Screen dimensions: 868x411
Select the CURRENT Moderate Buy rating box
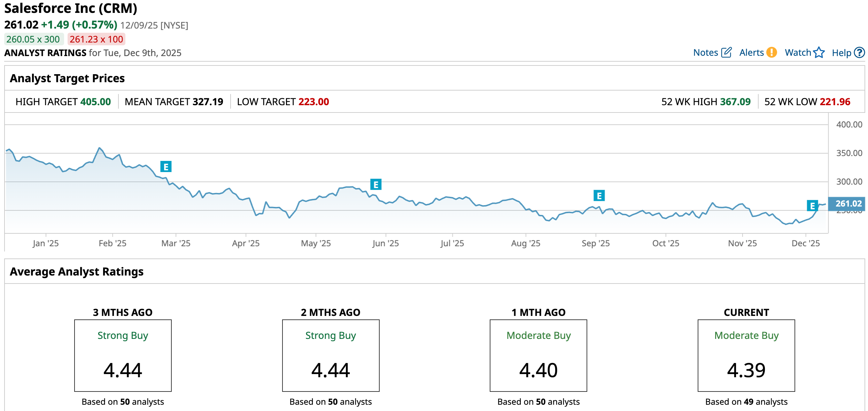746,355
